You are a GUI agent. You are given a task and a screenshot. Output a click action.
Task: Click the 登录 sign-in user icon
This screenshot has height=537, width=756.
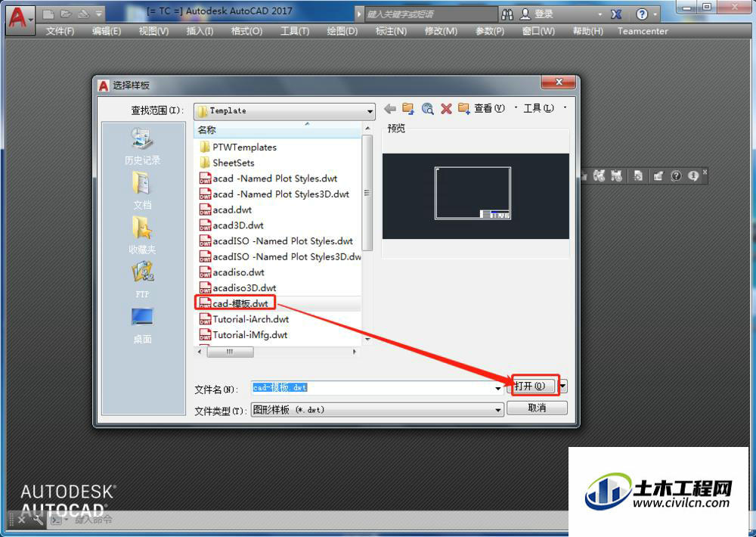[x=525, y=14]
